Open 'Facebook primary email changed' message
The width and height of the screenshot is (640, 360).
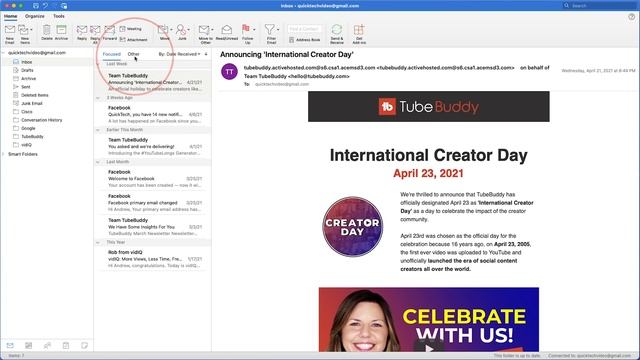[x=153, y=202]
